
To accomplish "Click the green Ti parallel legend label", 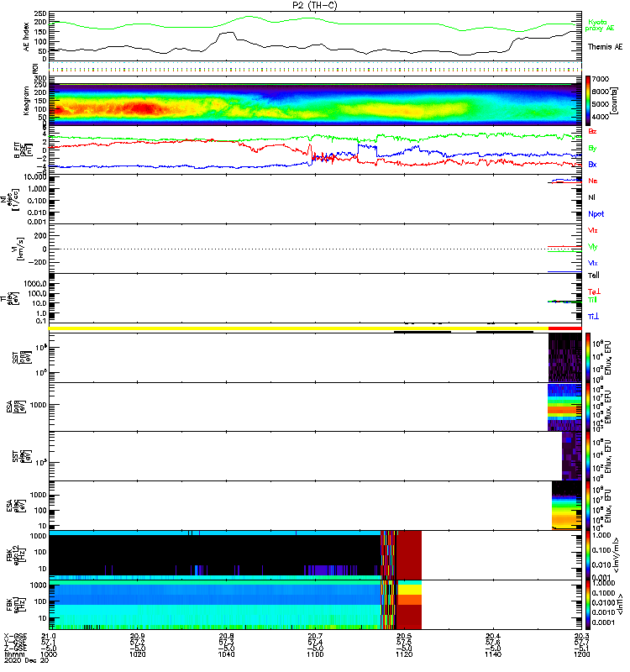I will click(592, 300).
